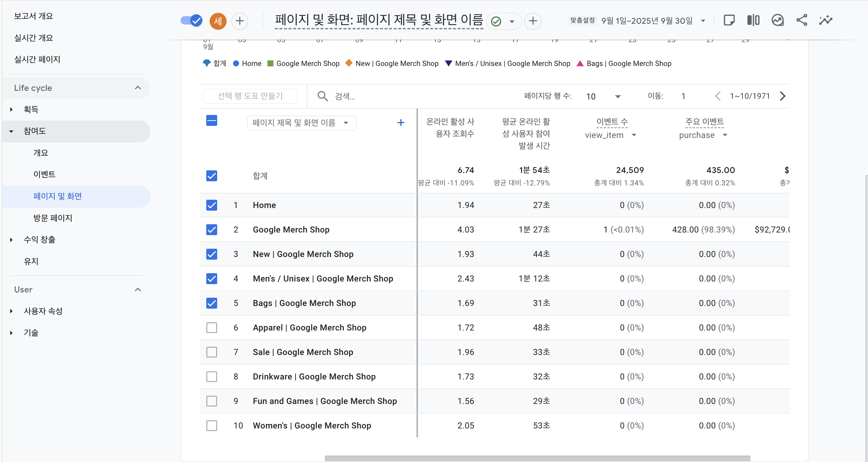Expand the 기술 menu group
The width and height of the screenshot is (868, 462).
pyautogui.click(x=11, y=333)
